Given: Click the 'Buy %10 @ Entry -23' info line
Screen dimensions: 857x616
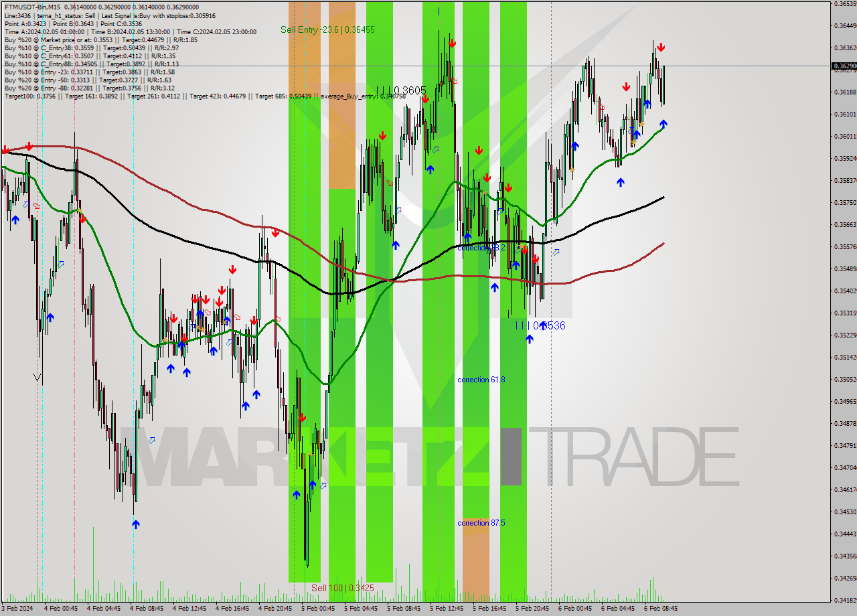Looking at the screenshot, I should [89, 72].
